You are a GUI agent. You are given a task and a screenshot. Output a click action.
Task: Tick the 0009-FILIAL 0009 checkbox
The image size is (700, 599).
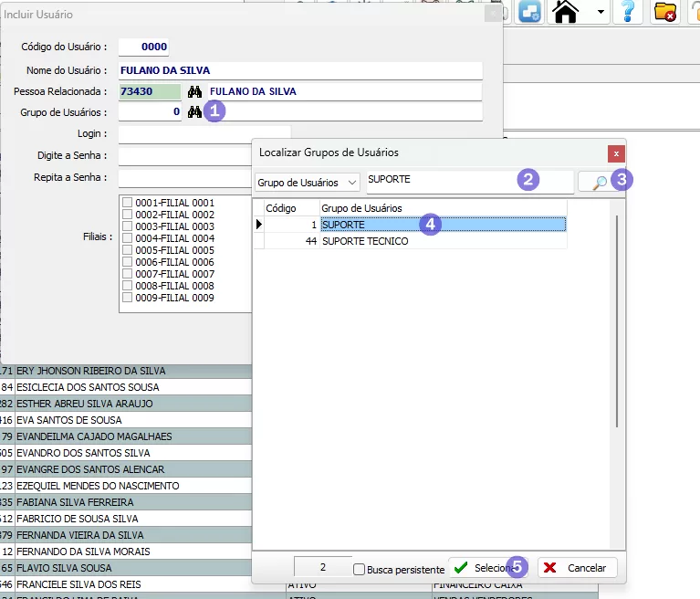pos(128,298)
